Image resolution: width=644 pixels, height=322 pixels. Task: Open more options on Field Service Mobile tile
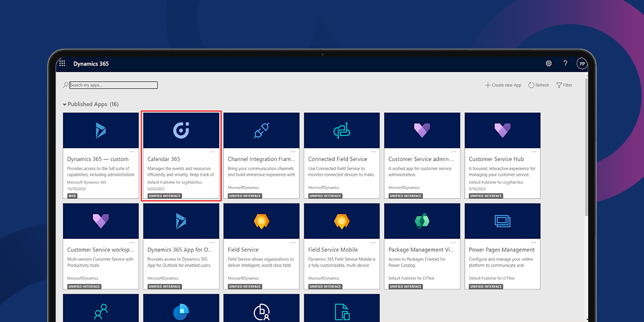(x=373, y=243)
